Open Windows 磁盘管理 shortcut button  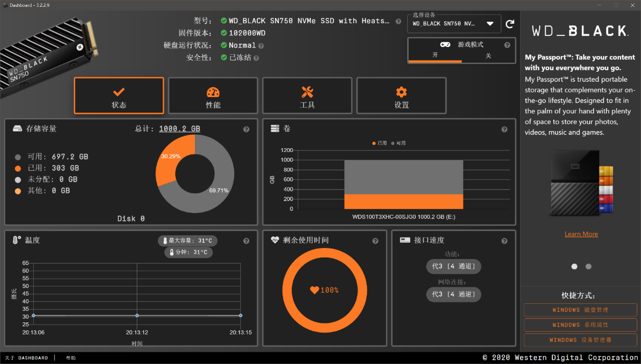click(x=580, y=310)
